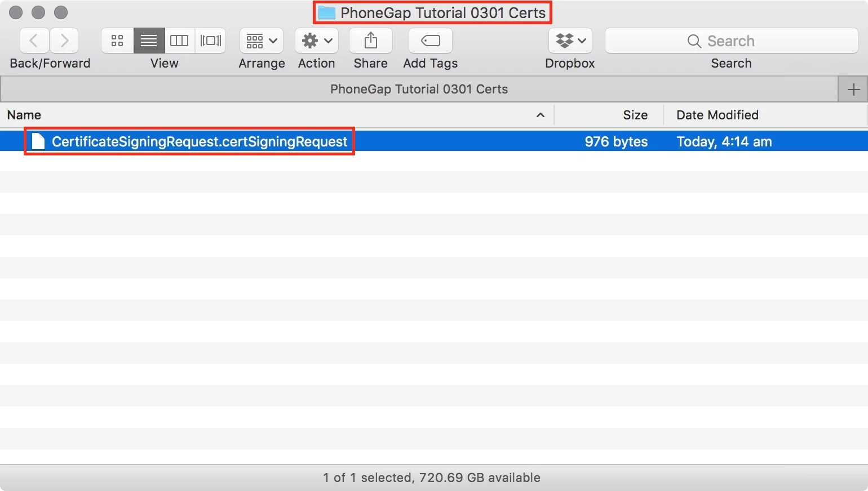
Task: Sort by the Size column
Action: (x=609, y=115)
